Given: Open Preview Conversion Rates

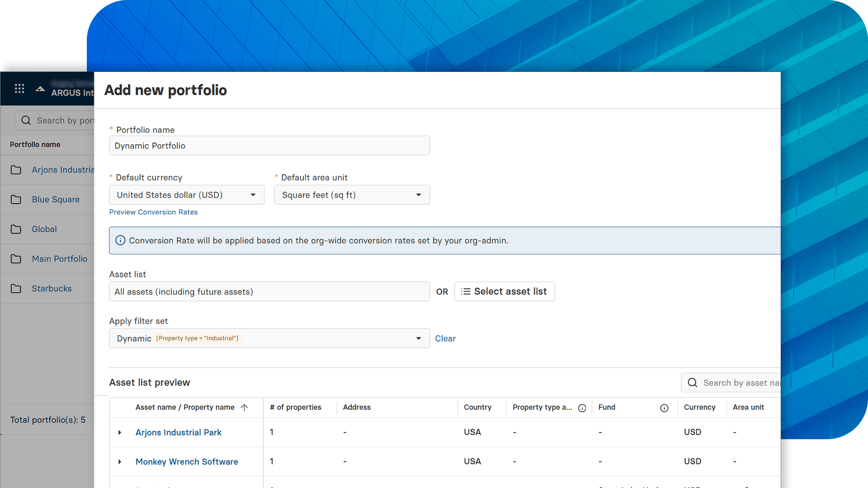Looking at the screenshot, I should [x=153, y=212].
